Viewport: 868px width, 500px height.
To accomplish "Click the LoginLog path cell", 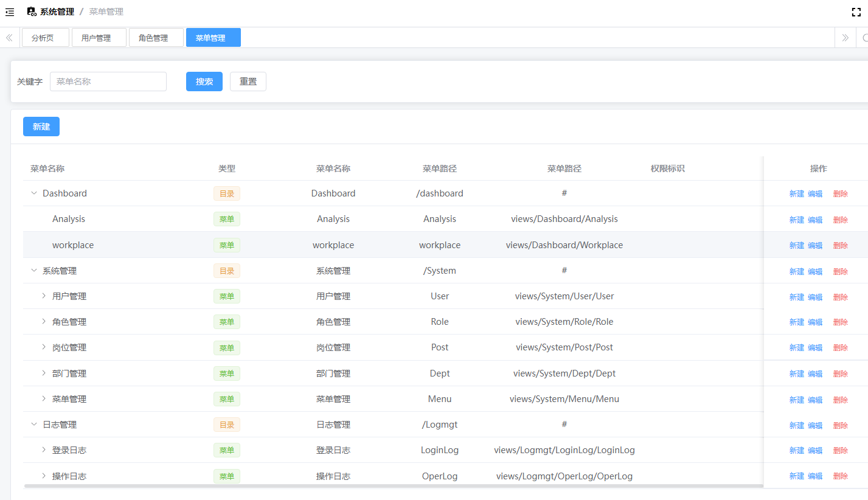I will click(440, 450).
